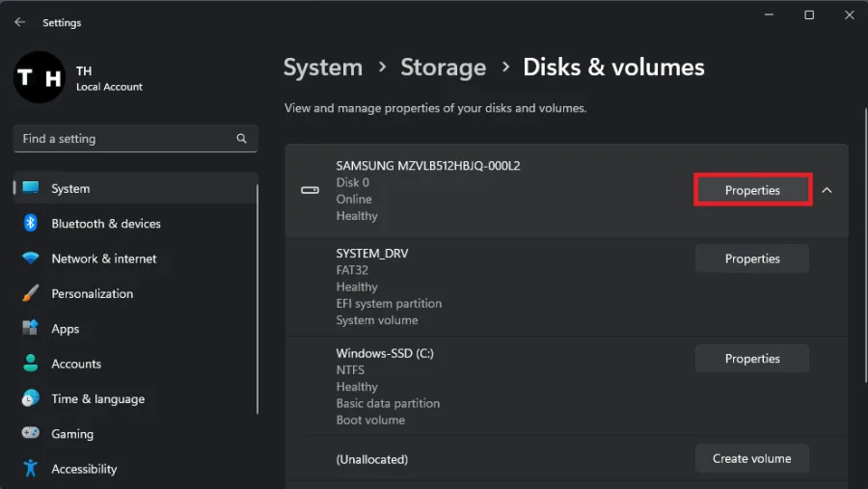Open the Apps settings page
The height and width of the screenshot is (489, 868).
pyautogui.click(x=135, y=328)
